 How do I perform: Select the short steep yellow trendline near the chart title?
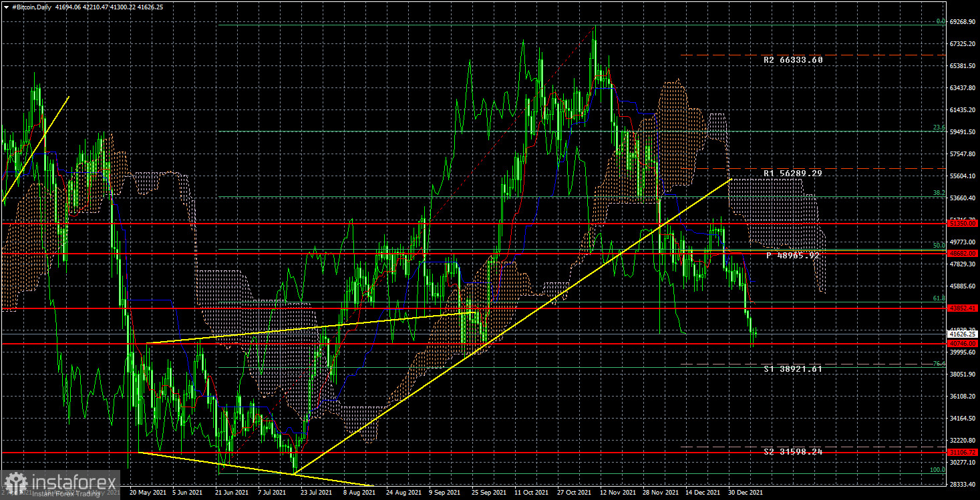pyautogui.click(x=35, y=149)
